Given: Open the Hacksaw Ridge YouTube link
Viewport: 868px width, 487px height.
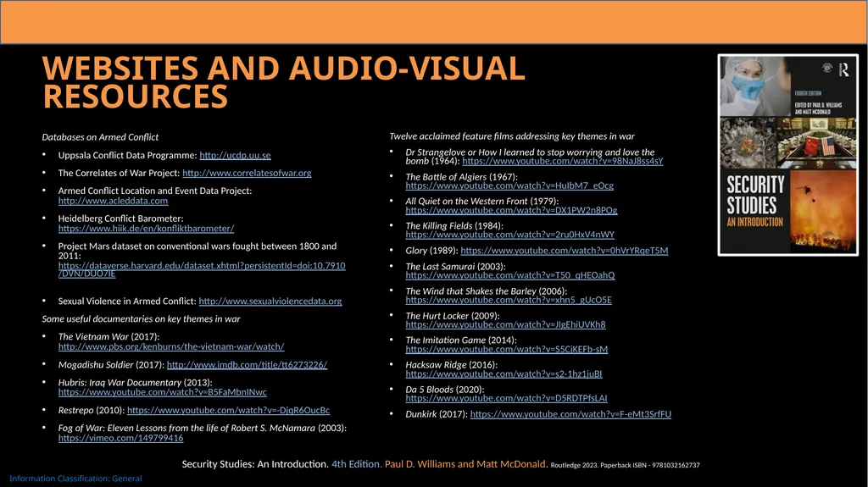Looking at the screenshot, I should [504, 374].
